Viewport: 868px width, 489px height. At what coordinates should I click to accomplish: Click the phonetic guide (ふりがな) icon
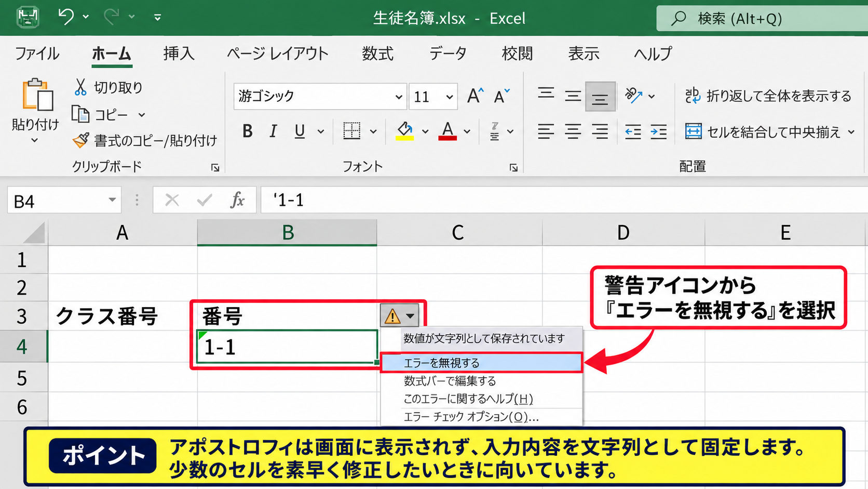click(x=495, y=131)
